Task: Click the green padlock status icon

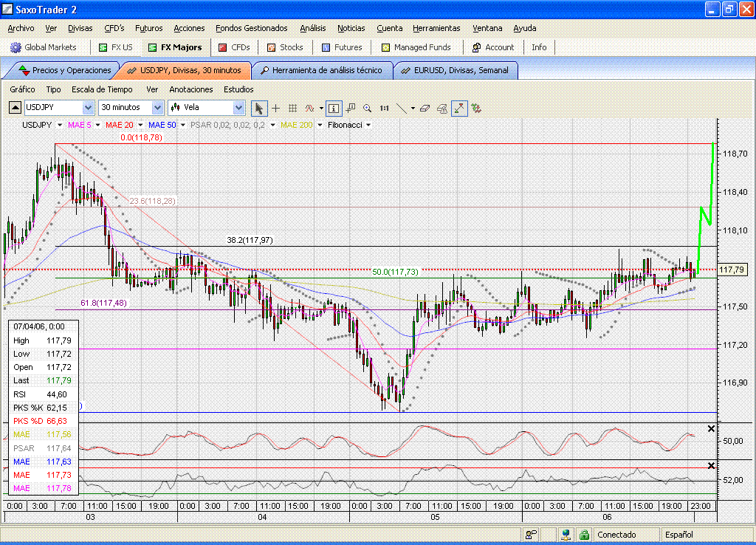Action: (584, 535)
